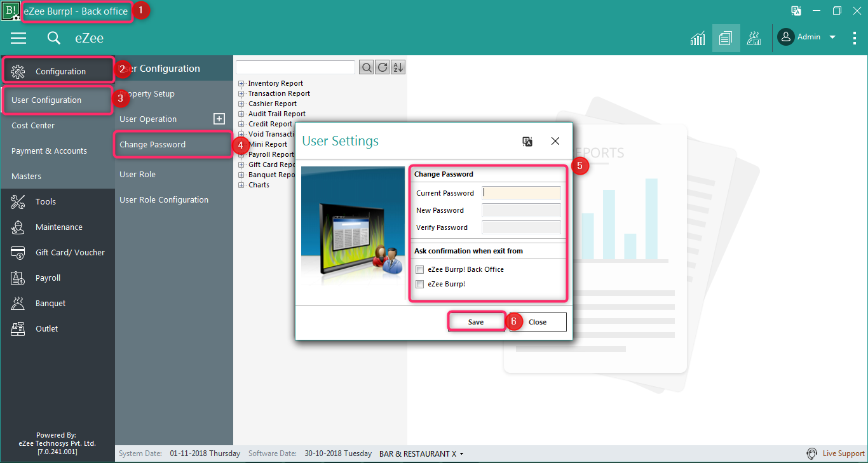The width and height of the screenshot is (868, 463).
Task: Expand the Cashier Report tree node
Action: (x=241, y=104)
